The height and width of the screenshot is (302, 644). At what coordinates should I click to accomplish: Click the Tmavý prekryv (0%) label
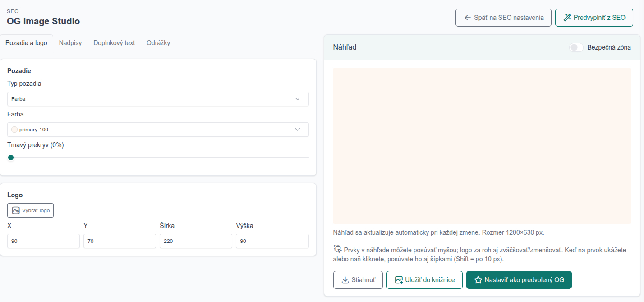pos(36,145)
